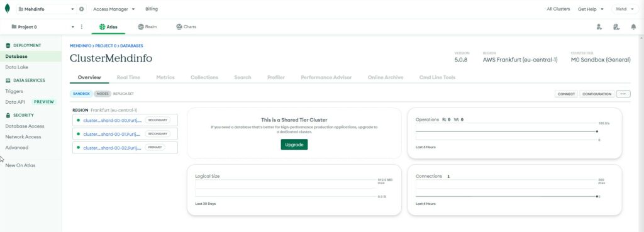Open the alerts bell icon
Viewport: 644px width, 232px height.
pos(634,26)
